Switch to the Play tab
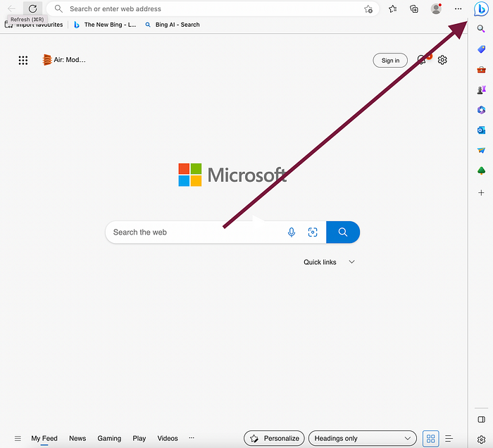 point(139,438)
